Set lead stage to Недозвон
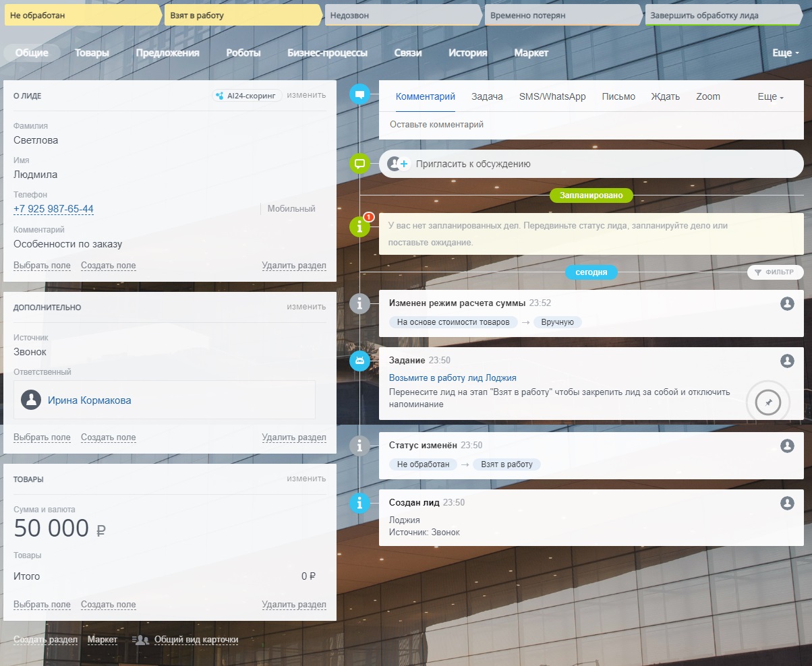Image resolution: width=812 pixels, height=666 pixels. [x=403, y=15]
